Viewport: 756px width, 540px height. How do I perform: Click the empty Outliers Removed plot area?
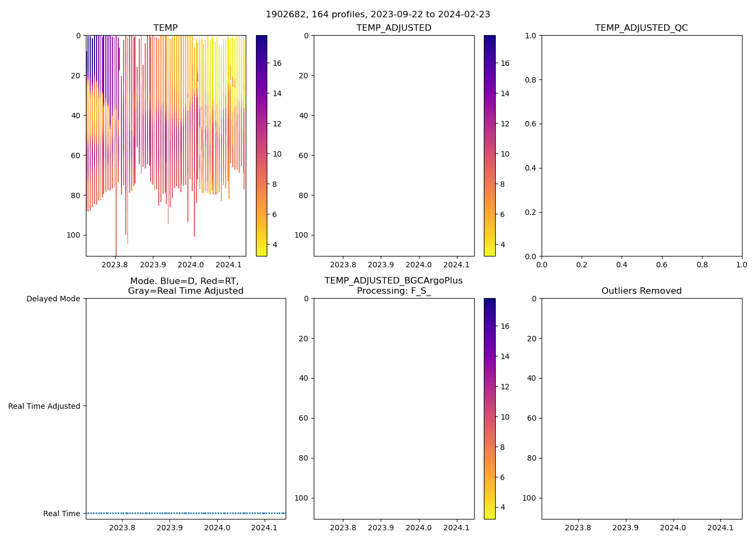click(641, 409)
